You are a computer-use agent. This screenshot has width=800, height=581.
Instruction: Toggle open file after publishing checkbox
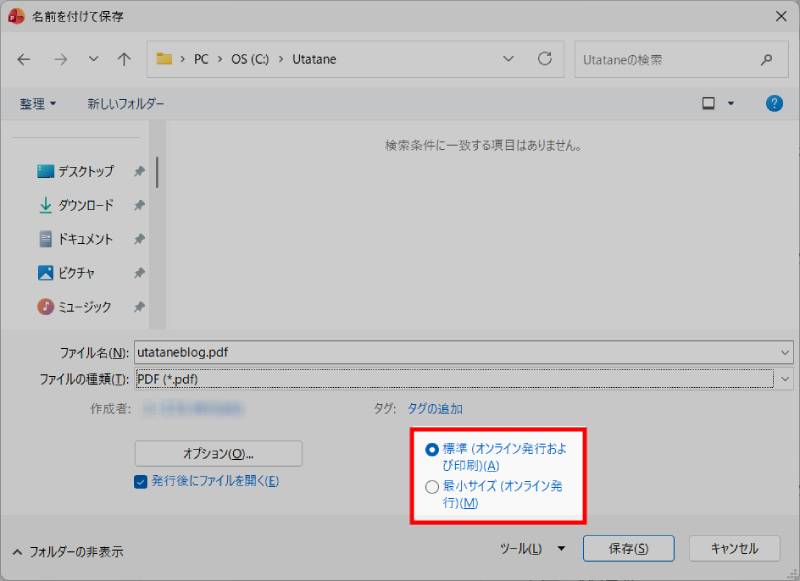click(141, 481)
